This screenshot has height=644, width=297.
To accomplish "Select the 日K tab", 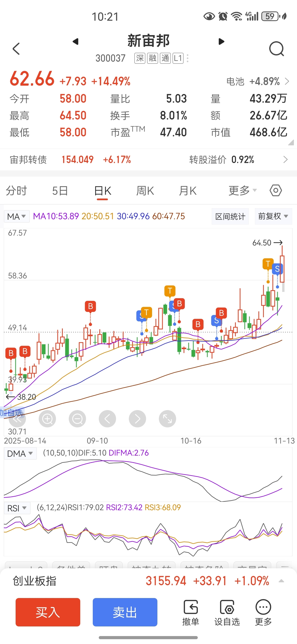I will click(x=103, y=191).
